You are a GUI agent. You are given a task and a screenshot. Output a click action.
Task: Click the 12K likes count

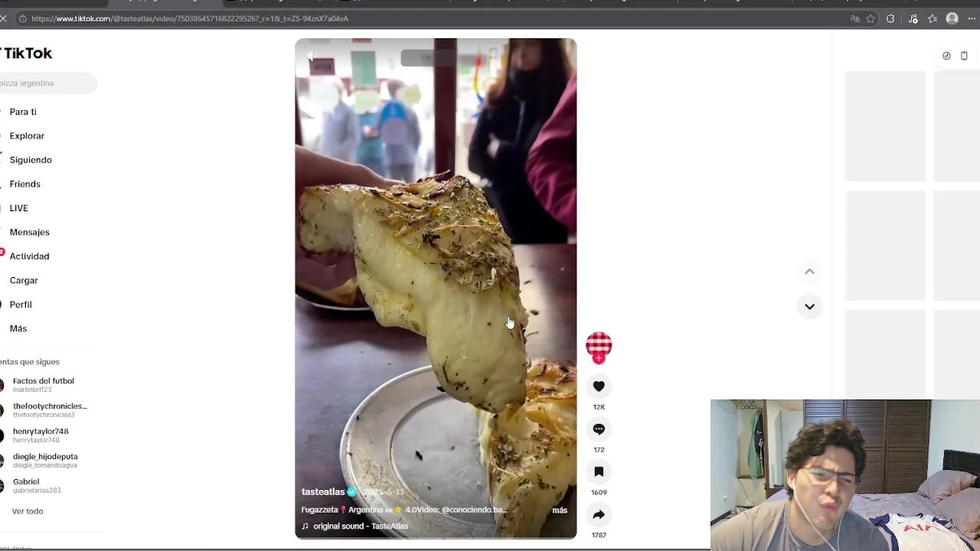click(599, 407)
